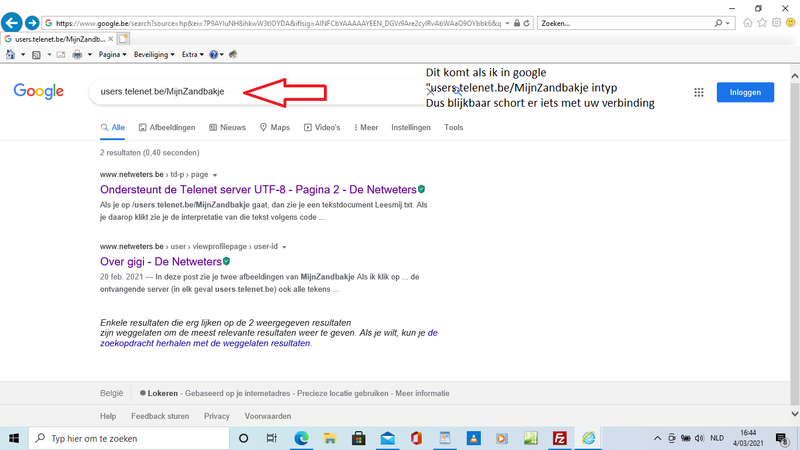Click the taskbar 'Typ hier om te zoeken' box
This screenshot has width=800, height=450.
point(129,438)
